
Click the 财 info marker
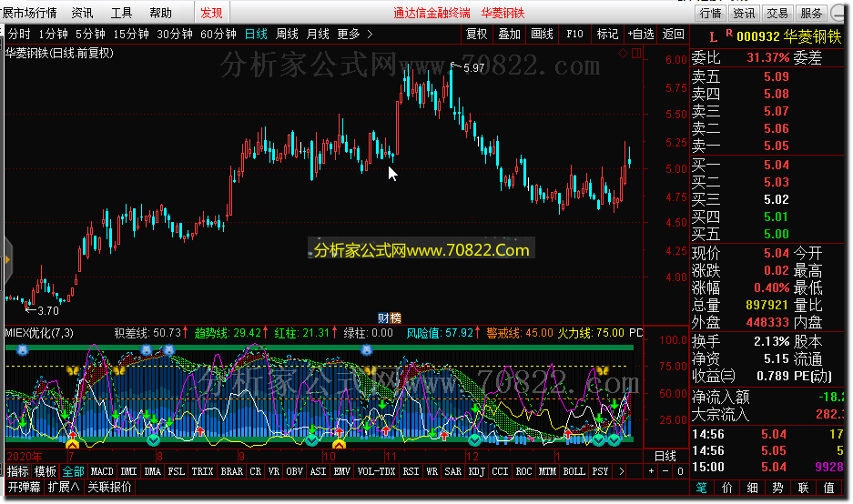point(383,318)
